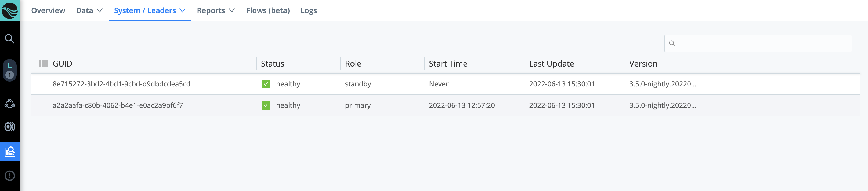
Task: Sort by the Last Update column header
Action: 552,63
